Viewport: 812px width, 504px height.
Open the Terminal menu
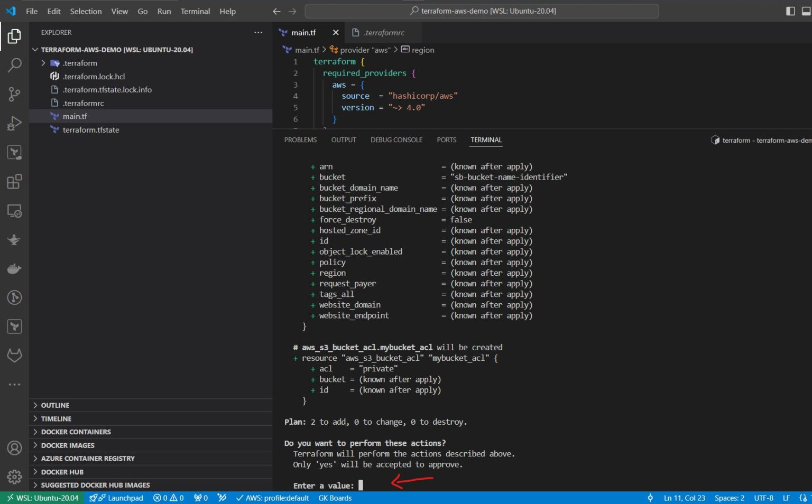(195, 11)
